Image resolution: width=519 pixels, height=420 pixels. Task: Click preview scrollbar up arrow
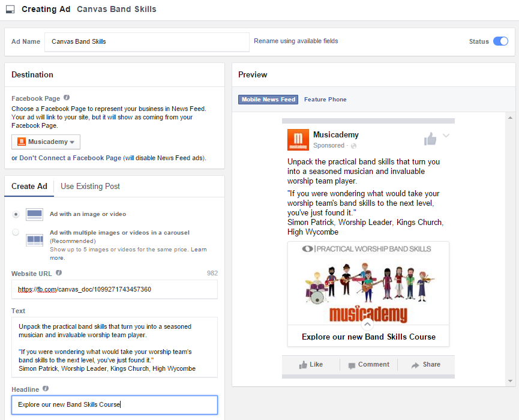click(x=510, y=118)
